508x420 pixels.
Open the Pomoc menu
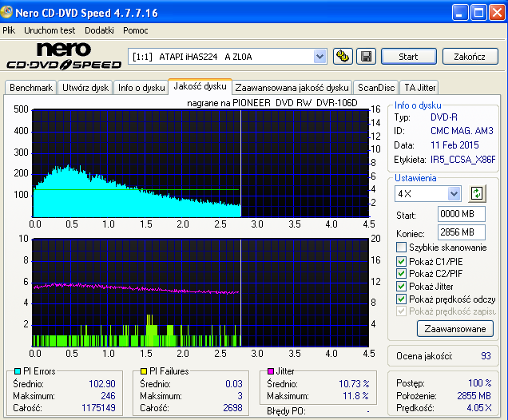136,30
